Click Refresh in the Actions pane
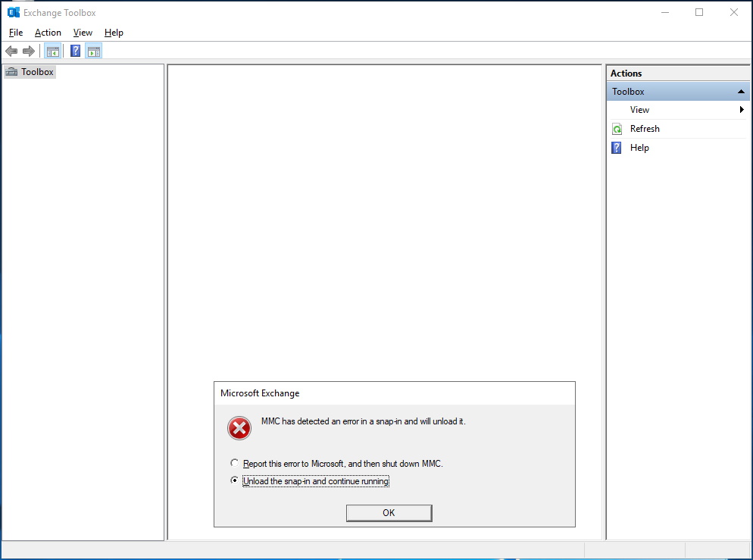This screenshot has width=753, height=560. 645,129
